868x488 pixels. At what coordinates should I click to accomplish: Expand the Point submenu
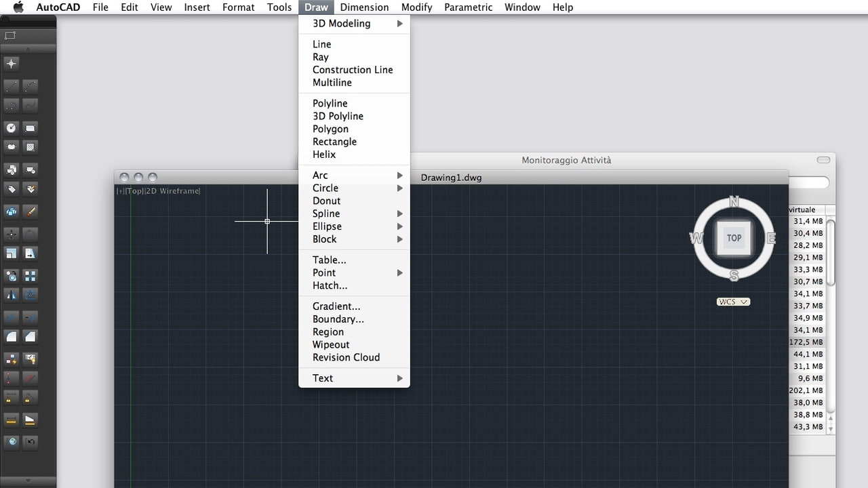[354, 272]
